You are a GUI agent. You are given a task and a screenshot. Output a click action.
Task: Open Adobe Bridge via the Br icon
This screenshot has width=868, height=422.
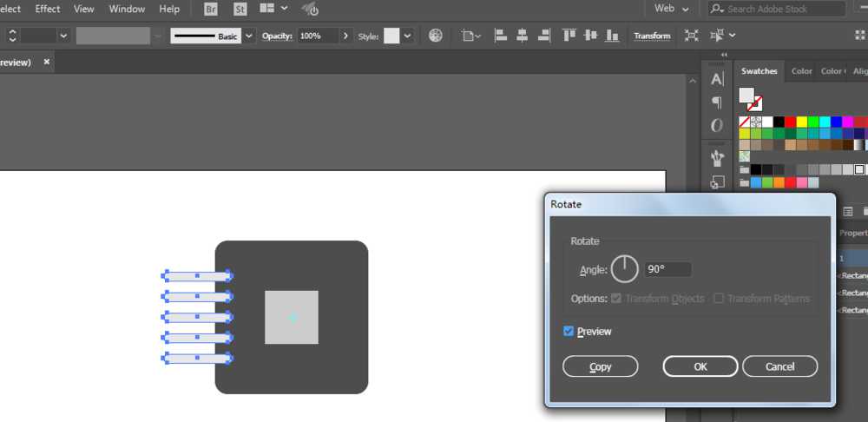point(211,9)
